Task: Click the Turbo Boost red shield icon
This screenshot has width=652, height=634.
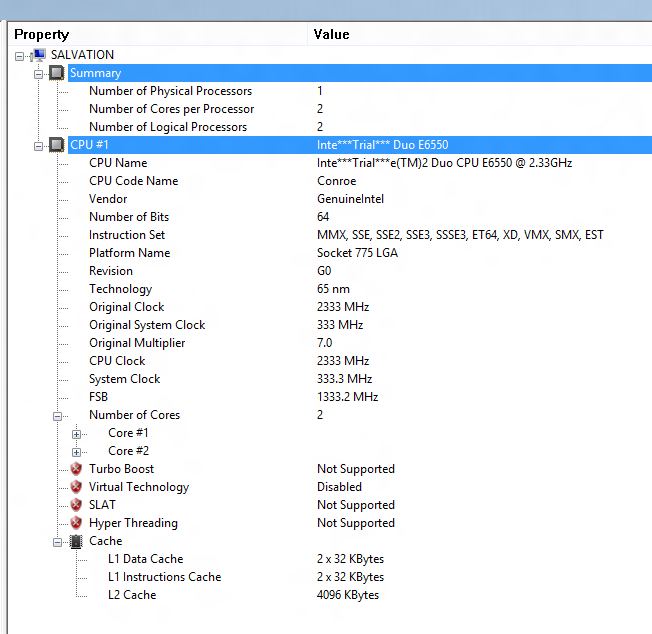Action: (x=76, y=469)
